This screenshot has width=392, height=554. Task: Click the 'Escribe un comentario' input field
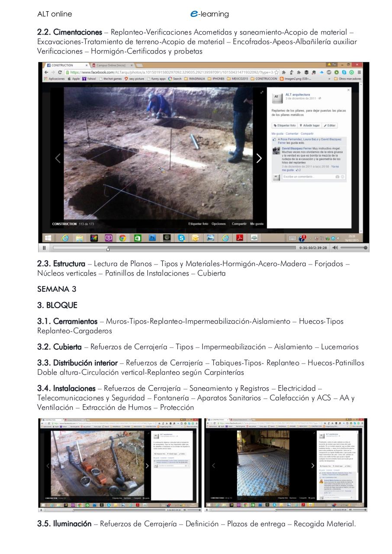point(299,177)
